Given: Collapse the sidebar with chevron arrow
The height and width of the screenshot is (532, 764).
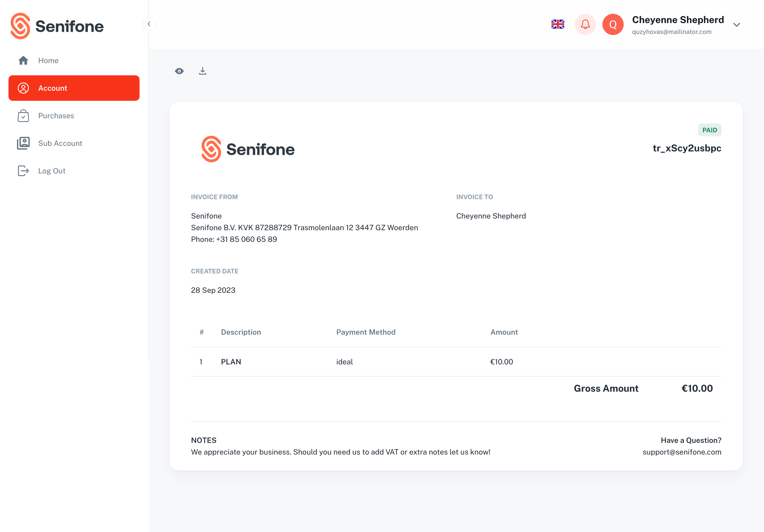Looking at the screenshot, I should (x=149, y=24).
